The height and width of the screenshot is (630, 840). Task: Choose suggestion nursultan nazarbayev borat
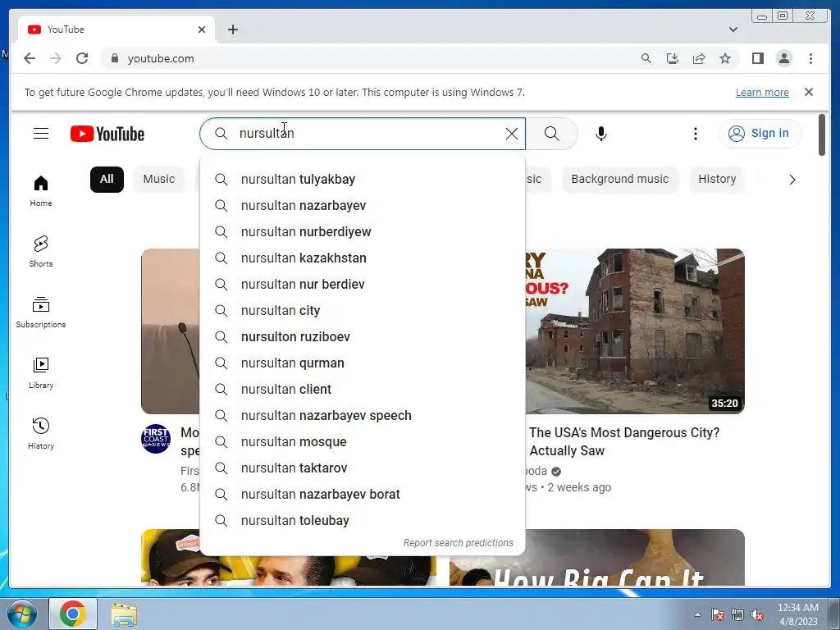[x=362, y=495]
